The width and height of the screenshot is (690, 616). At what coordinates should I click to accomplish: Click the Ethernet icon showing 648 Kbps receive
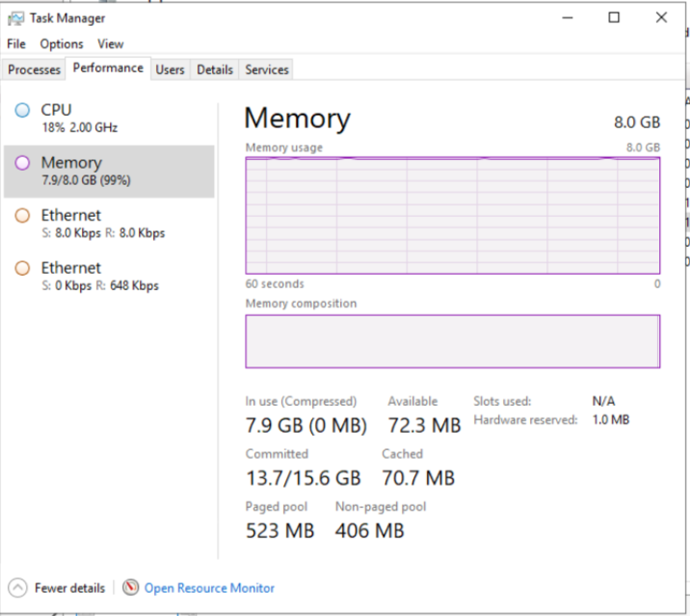[22, 268]
